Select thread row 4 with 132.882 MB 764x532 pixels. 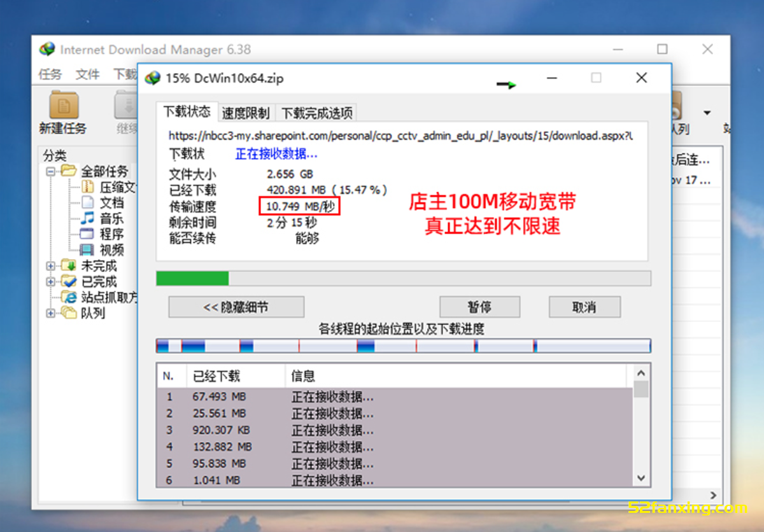(395, 447)
